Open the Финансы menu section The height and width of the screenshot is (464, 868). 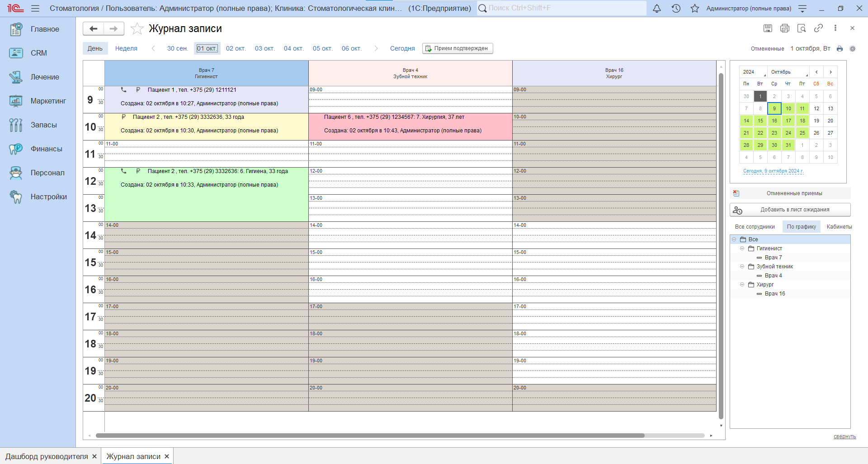tap(46, 149)
